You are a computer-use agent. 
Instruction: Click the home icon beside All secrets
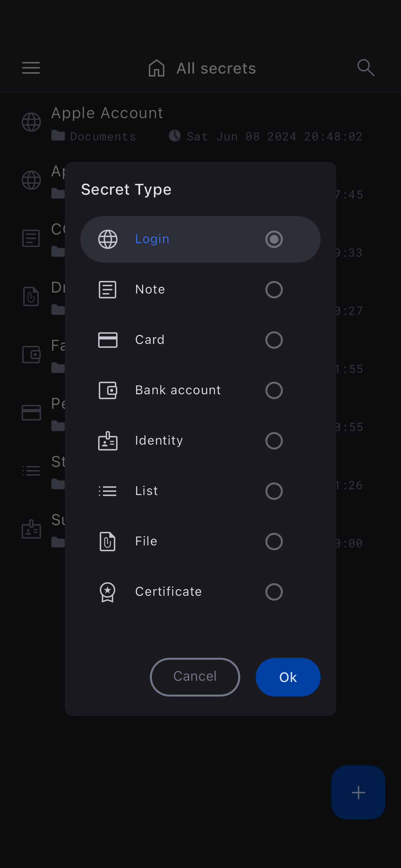point(157,68)
